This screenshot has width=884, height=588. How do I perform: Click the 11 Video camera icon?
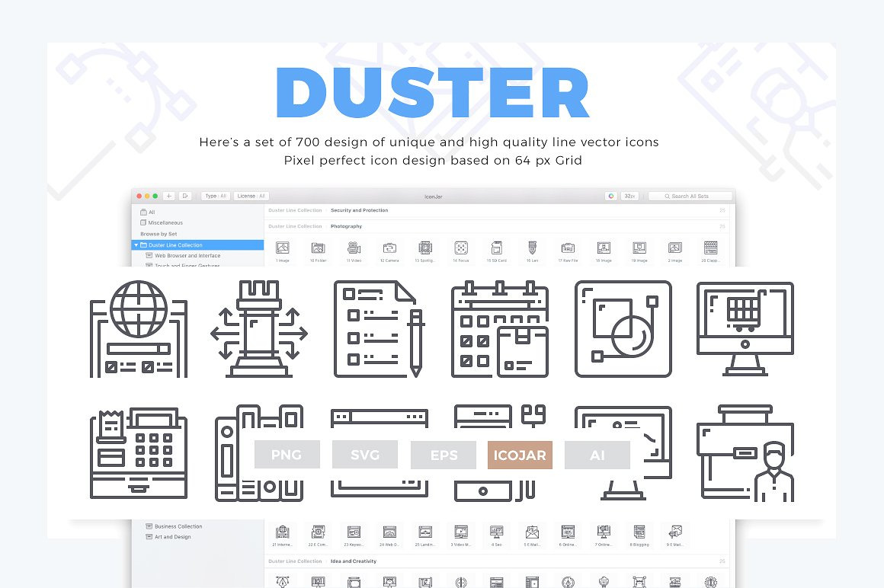pyautogui.click(x=354, y=248)
